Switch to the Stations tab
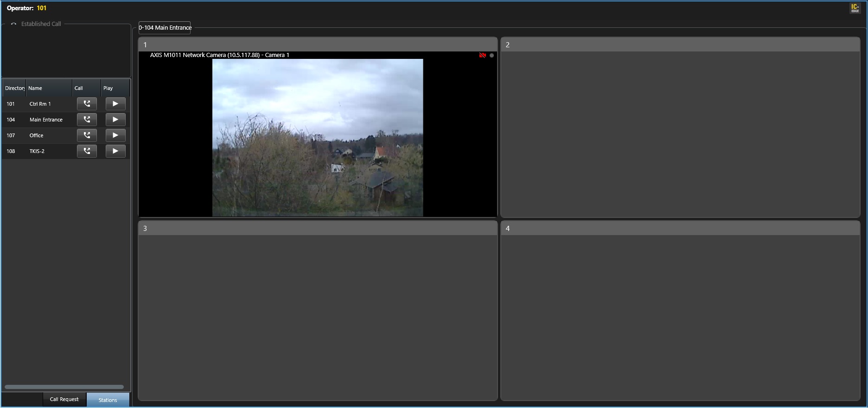Image resolution: width=868 pixels, height=408 pixels. pos(108,400)
